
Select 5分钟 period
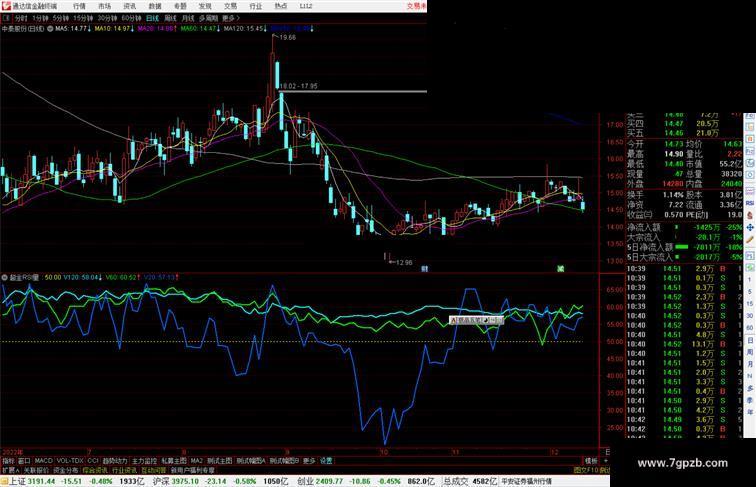tap(61, 18)
